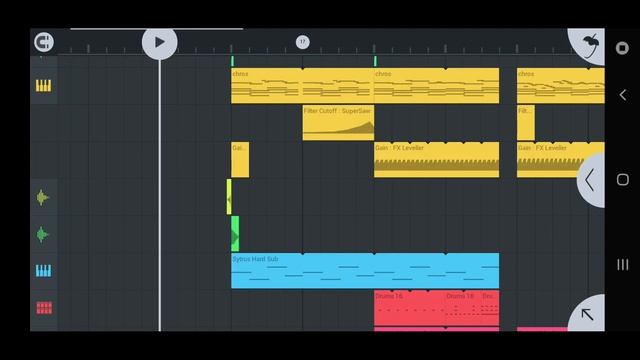Viewport: 640px width, 360px height.
Task: Start playback with the play button
Action: pyautogui.click(x=160, y=42)
